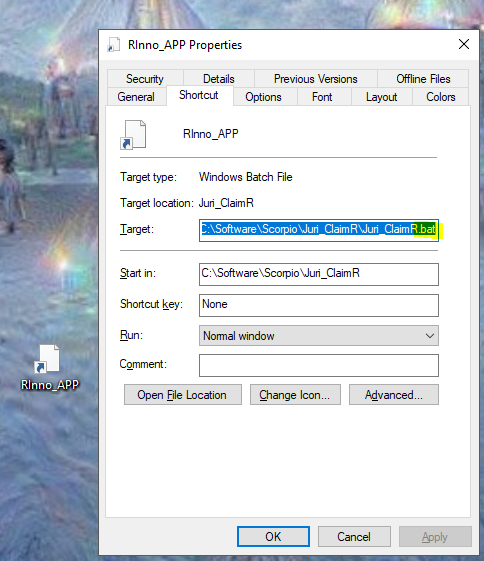Click the 'RInno_APP Properties' title text

coord(185,45)
